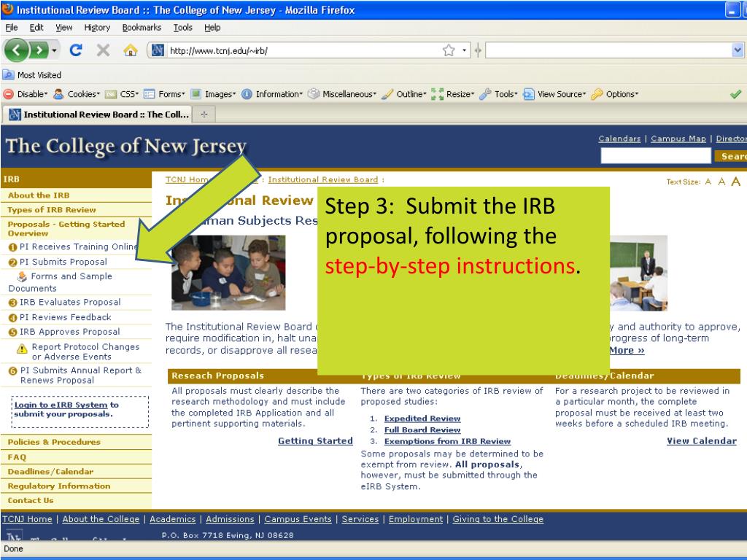Open the Options developer toolbar item
The width and height of the screenshot is (747, 560).
[614, 94]
